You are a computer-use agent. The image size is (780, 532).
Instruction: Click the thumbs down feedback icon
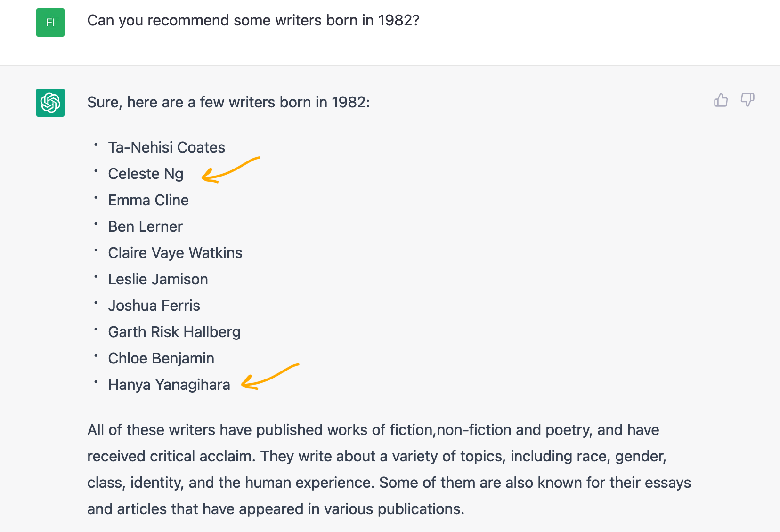pyautogui.click(x=747, y=100)
